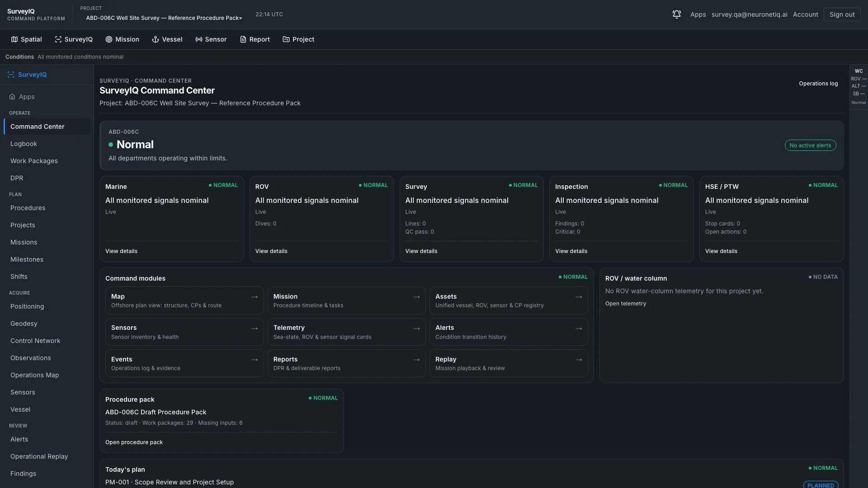This screenshot has width=868, height=488.
Task: Open the Mission menu
Action: pyautogui.click(x=123, y=39)
